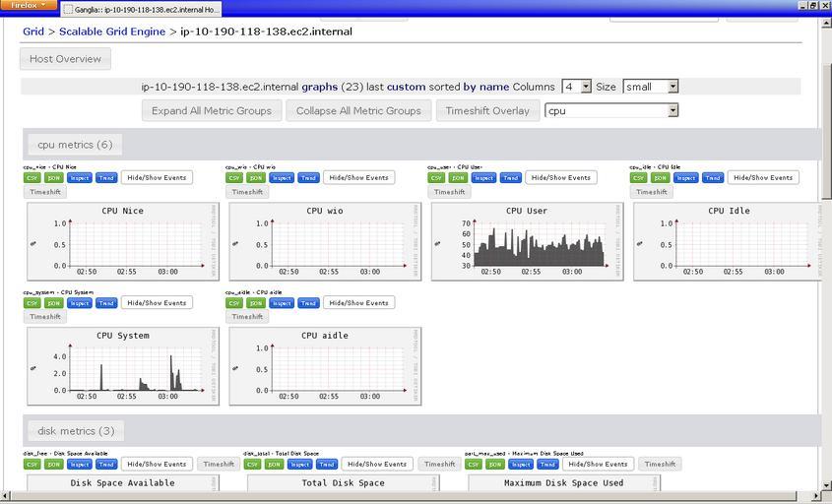Open the Columns dropdown
This screenshot has height=504, width=832.
576,87
